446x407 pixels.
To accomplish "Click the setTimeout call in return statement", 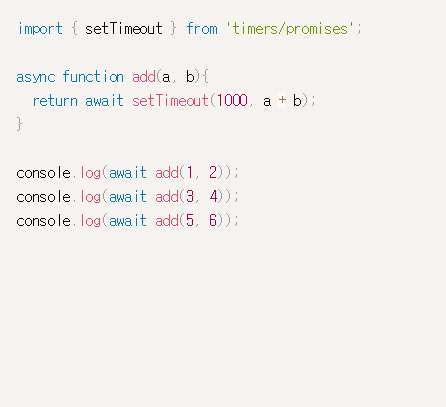I will pos(170,100).
